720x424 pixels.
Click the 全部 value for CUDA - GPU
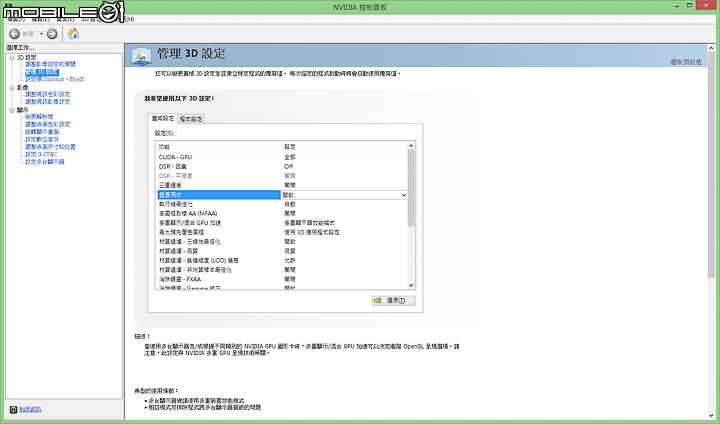click(290, 157)
